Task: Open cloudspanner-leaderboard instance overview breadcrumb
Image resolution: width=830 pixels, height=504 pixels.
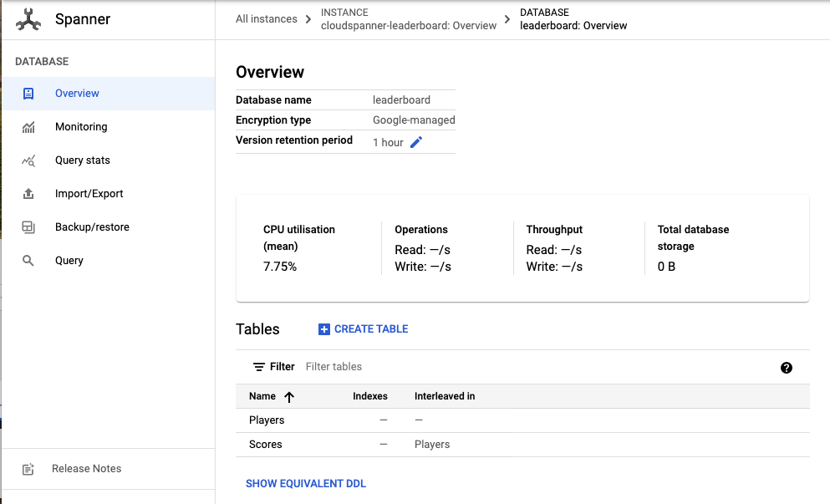Action: coord(409,25)
